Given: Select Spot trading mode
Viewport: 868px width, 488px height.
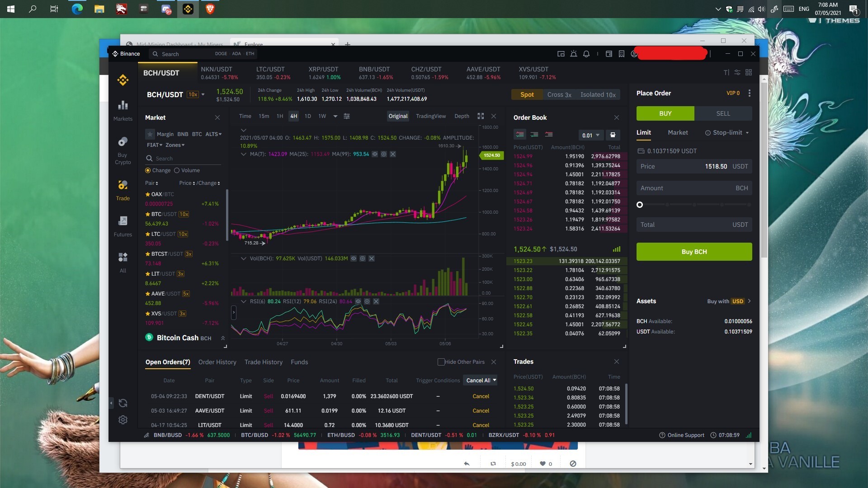Looking at the screenshot, I should click(x=527, y=94).
